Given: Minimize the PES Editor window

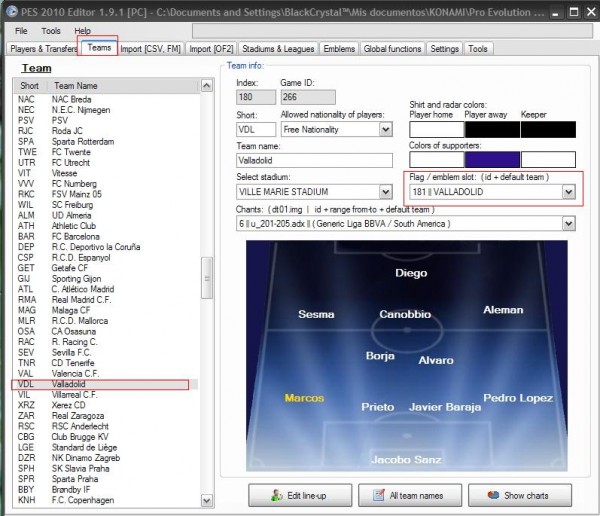Looking at the screenshot, I should tap(555, 12).
